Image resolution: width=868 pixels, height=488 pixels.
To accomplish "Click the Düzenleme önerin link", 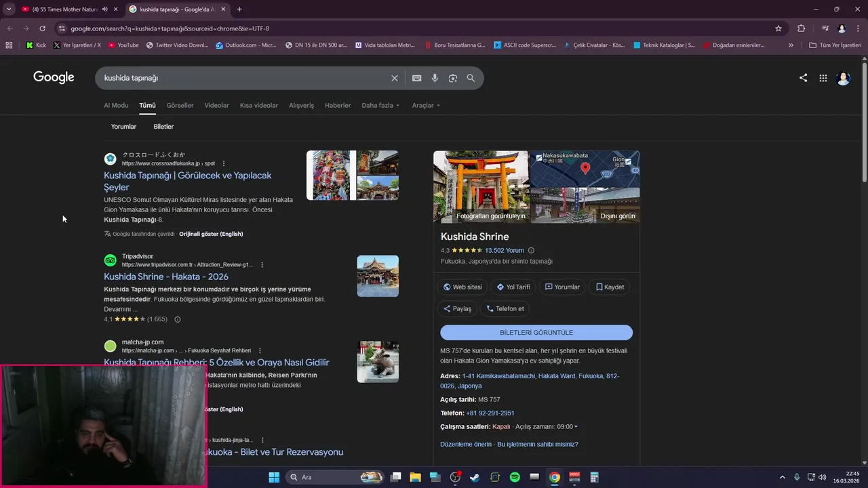I will point(466,445).
